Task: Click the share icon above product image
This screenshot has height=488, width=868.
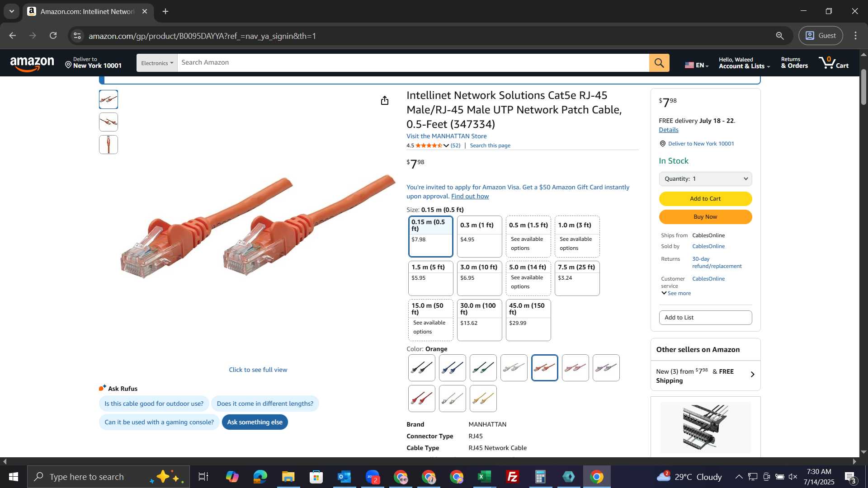Action: pyautogui.click(x=385, y=100)
